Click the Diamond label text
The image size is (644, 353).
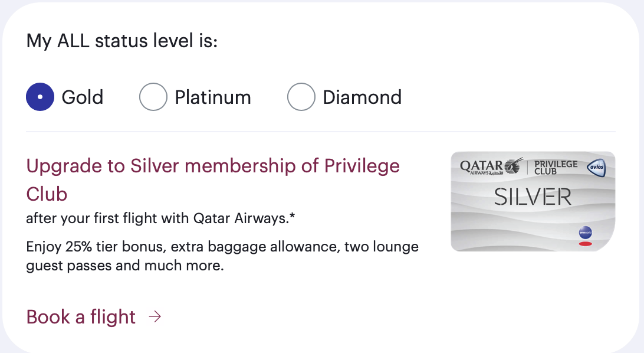pos(362,97)
